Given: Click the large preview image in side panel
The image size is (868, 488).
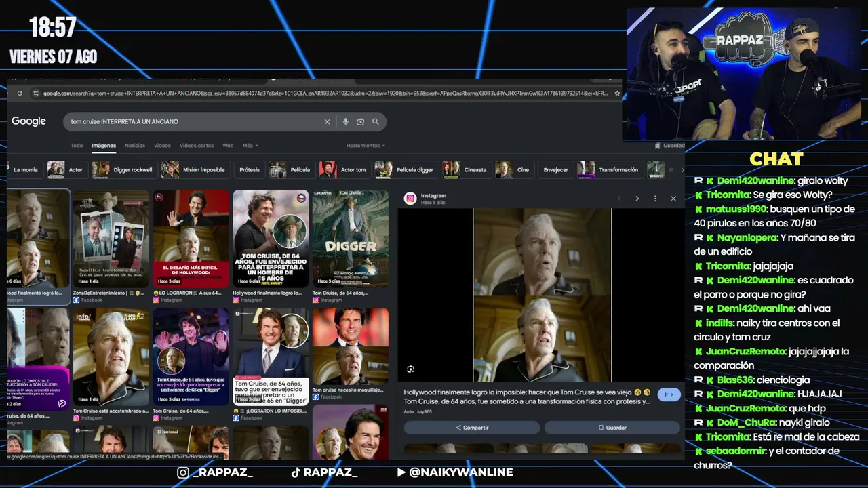Looking at the screenshot, I should [542, 295].
